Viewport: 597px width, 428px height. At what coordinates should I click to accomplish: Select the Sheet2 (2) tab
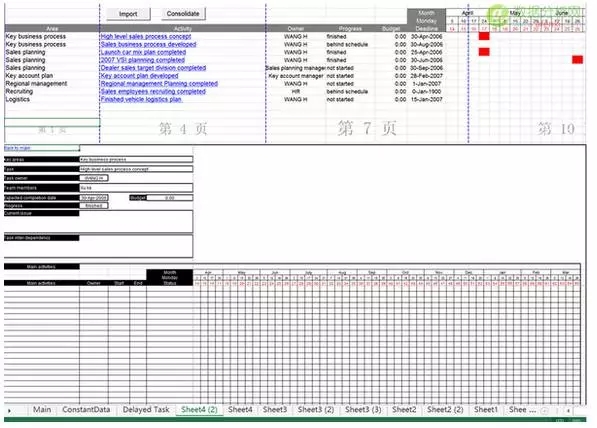[x=445, y=410]
